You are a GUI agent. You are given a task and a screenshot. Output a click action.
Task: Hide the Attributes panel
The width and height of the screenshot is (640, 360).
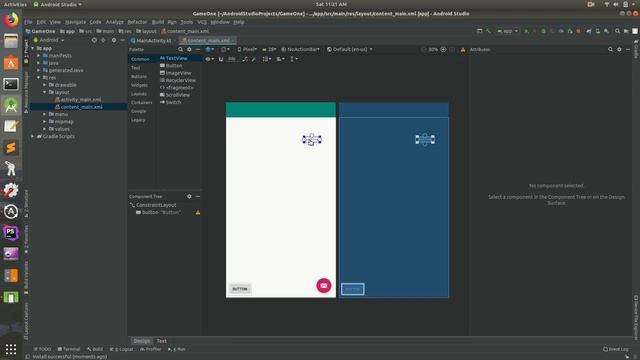[x=628, y=49]
